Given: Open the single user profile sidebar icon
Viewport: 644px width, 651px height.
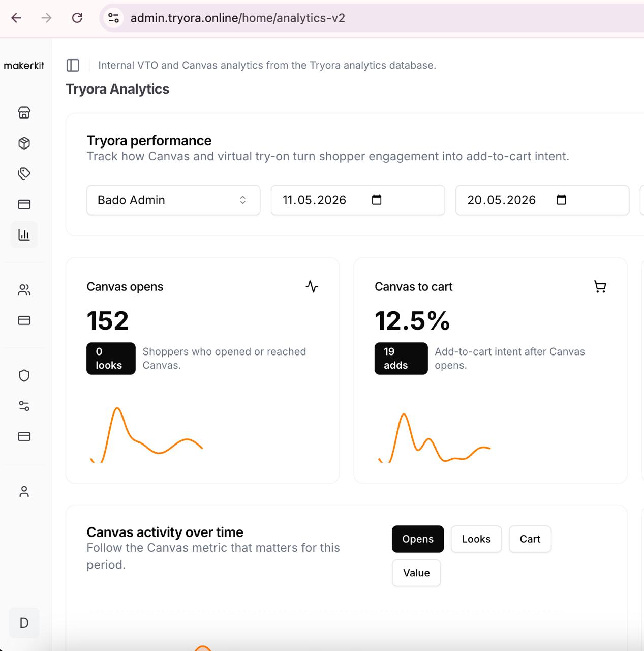Looking at the screenshot, I should [x=24, y=491].
